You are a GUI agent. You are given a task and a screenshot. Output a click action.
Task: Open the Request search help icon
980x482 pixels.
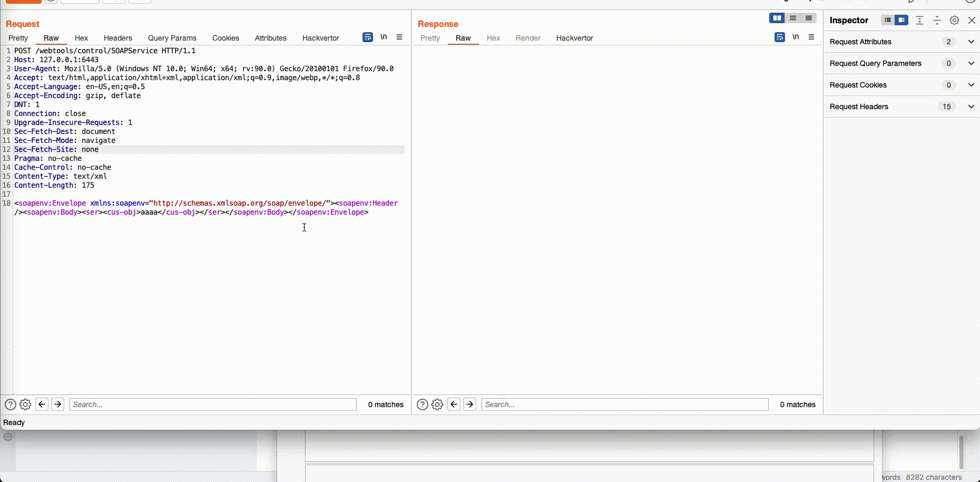click(10, 404)
